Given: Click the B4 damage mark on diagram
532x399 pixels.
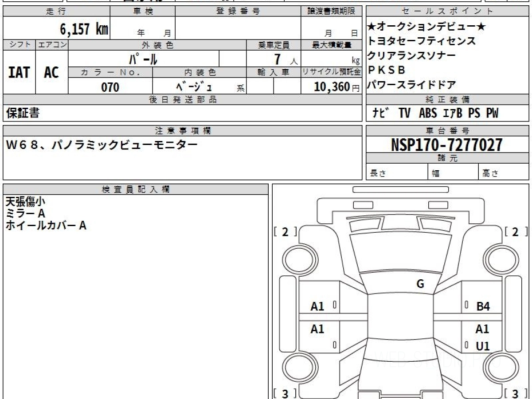Looking at the screenshot, I should pos(483,306).
